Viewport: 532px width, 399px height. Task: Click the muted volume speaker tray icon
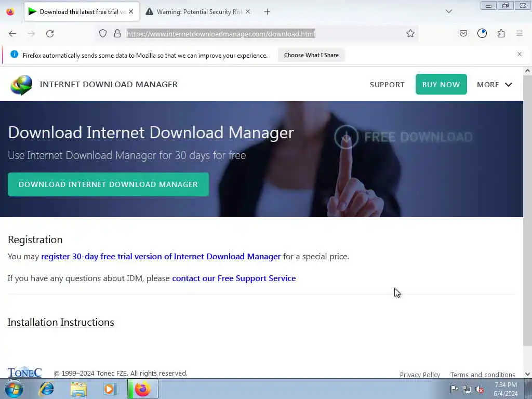(480, 389)
